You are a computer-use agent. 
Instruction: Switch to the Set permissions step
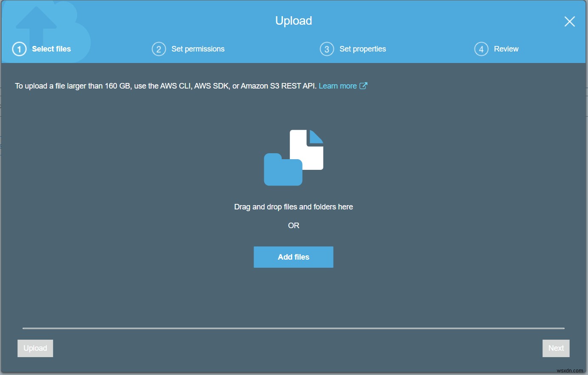pyautogui.click(x=198, y=49)
